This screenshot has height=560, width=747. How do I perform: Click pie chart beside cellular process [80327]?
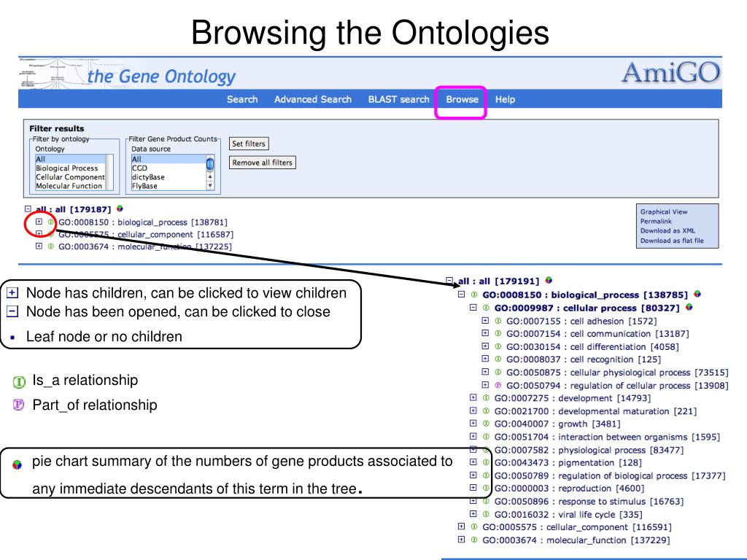coord(689,307)
